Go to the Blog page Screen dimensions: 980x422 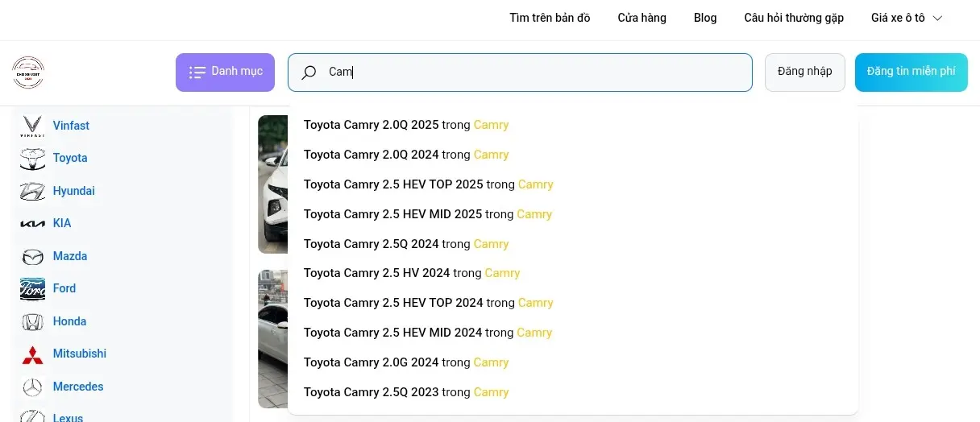(704, 18)
